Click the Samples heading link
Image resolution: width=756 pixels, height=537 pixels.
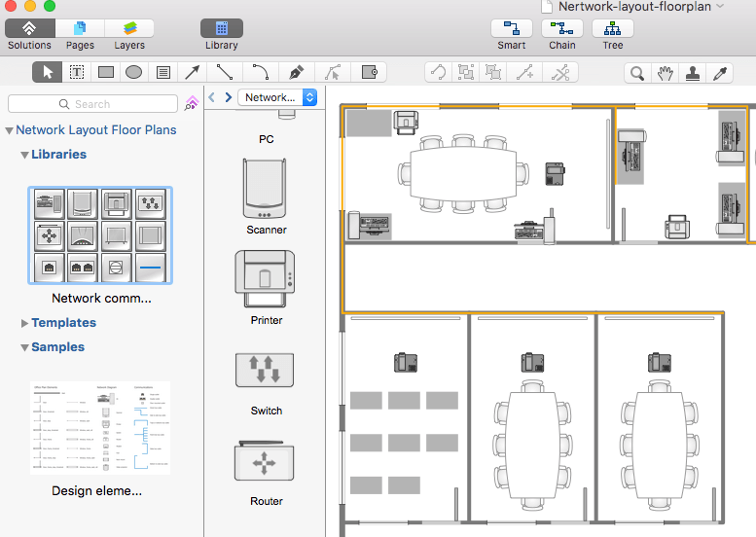pos(57,347)
